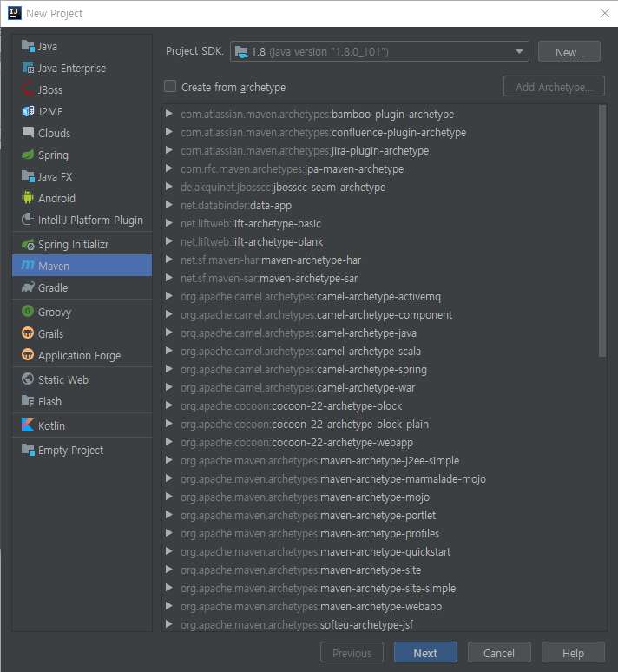Click the archetype list vertical scrollbar

602,232
